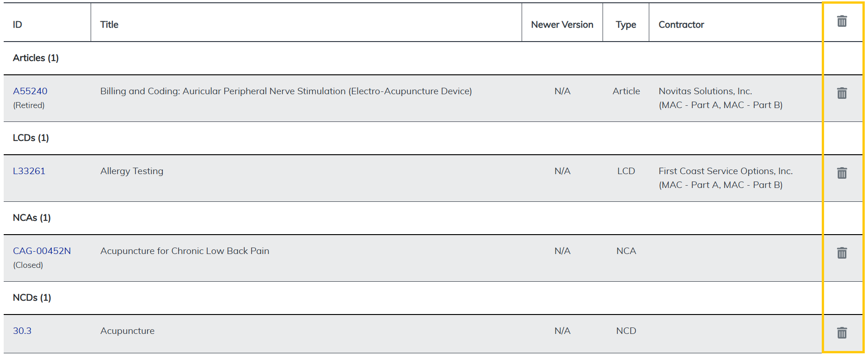Click the ID column header
This screenshot has width=868, height=357.
[18, 24]
